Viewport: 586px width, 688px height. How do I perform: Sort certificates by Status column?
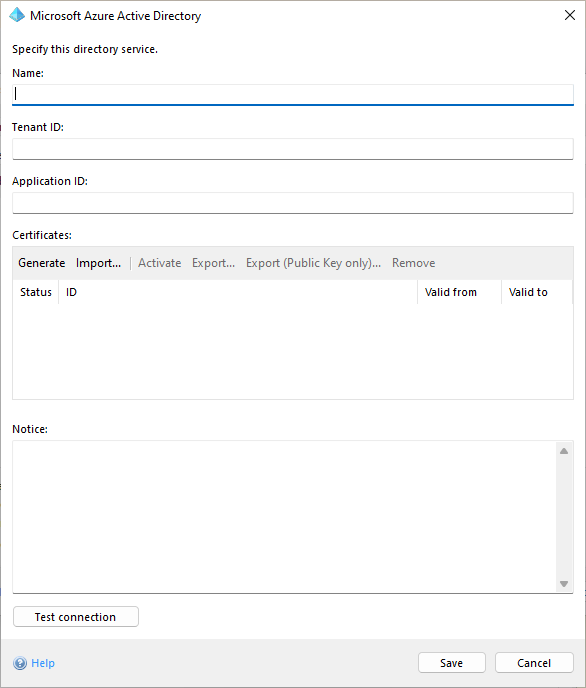36,292
